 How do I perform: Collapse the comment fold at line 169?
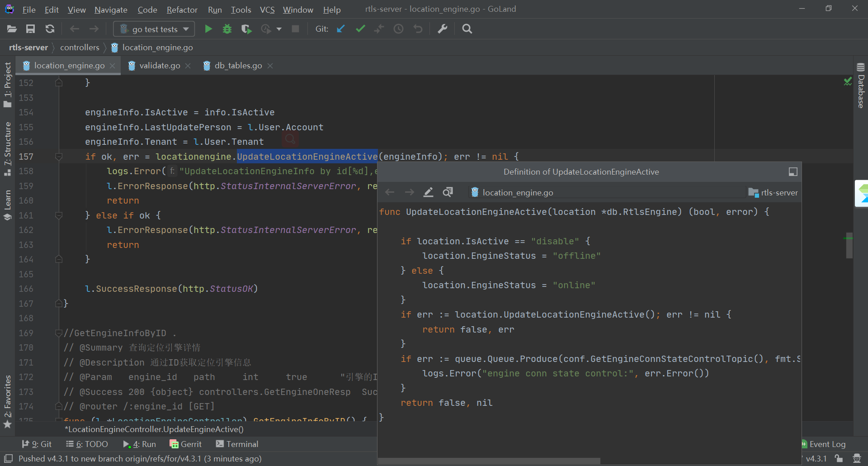(x=59, y=333)
